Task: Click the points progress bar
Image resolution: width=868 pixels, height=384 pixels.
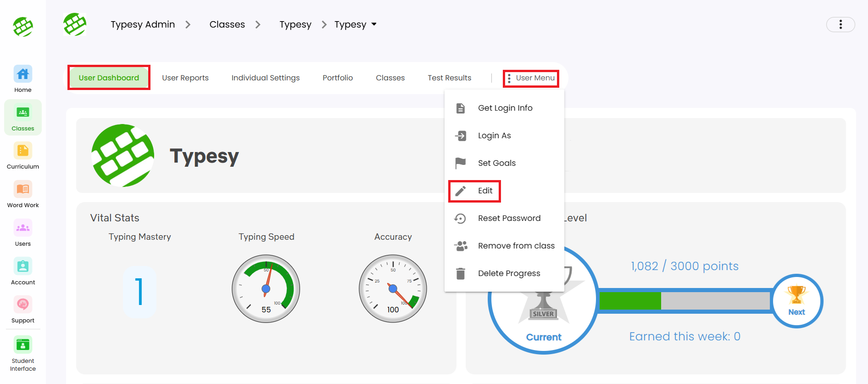Action: [684, 301]
